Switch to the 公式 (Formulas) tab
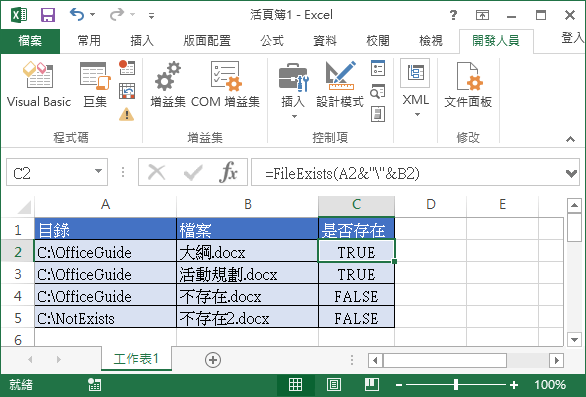586x397 pixels. coord(272,40)
